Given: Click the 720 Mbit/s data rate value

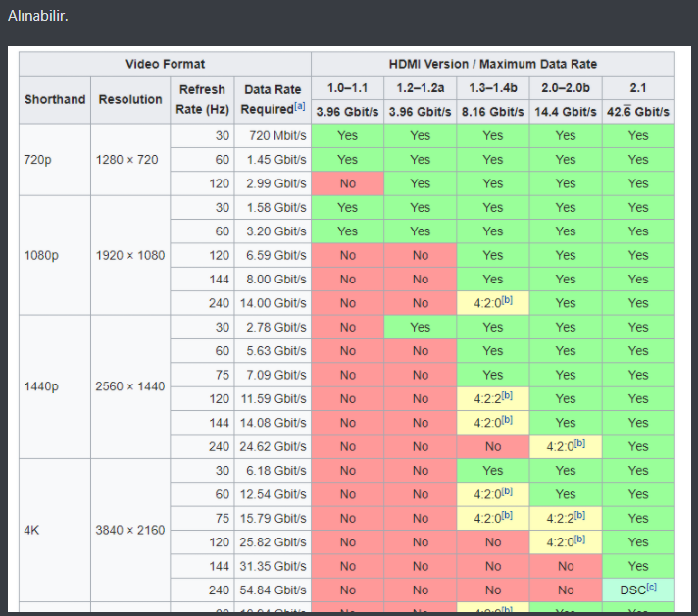Looking at the screenshot, I should pos(277,135).
